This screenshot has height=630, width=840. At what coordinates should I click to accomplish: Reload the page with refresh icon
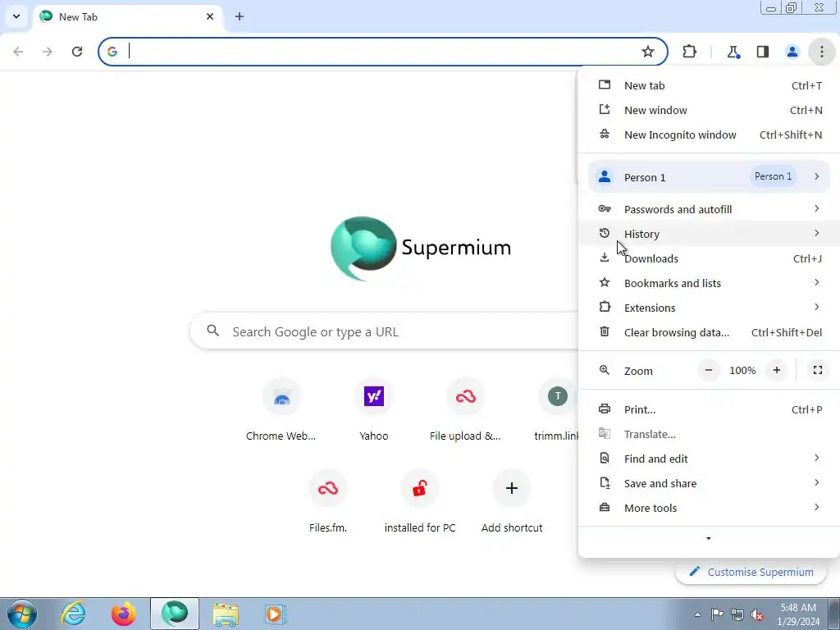click(x=77, y=52)
